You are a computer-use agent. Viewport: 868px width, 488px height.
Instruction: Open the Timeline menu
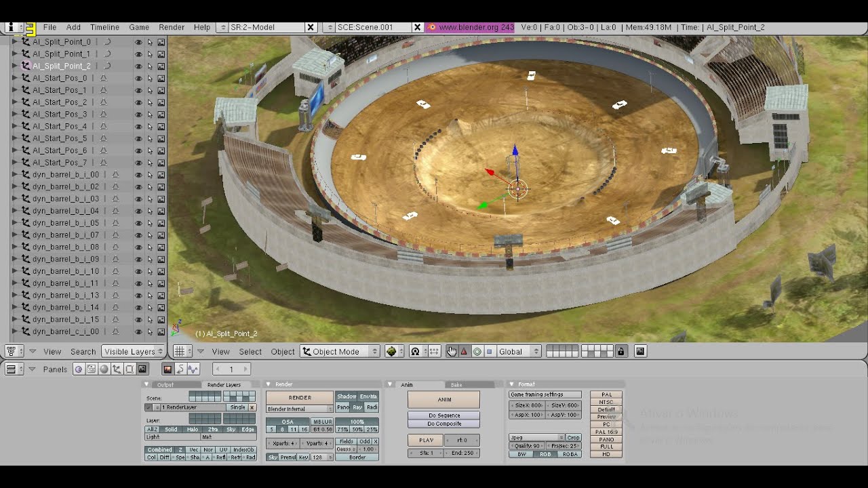tap(104, 27)
